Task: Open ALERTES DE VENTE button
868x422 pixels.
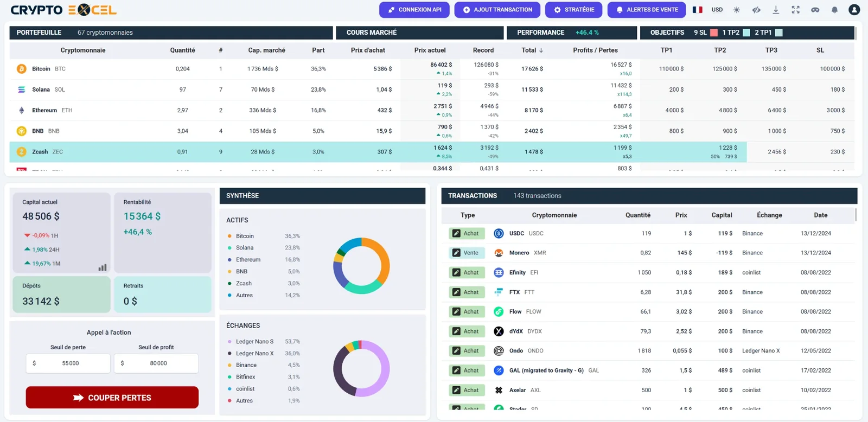Action: coord(647,10)
